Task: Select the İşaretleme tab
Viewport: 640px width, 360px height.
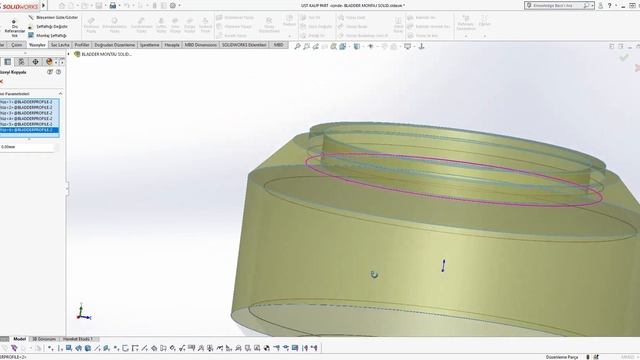Action: (x=149, y=45)
